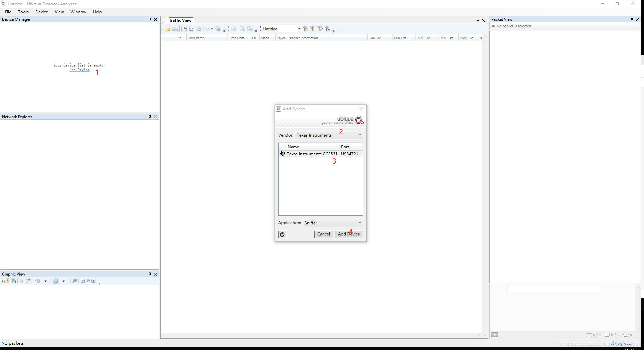Click the Port column header in device list
Image resolution: width=644 pixels, height=350 pixels.
click(x=351, y=147)
